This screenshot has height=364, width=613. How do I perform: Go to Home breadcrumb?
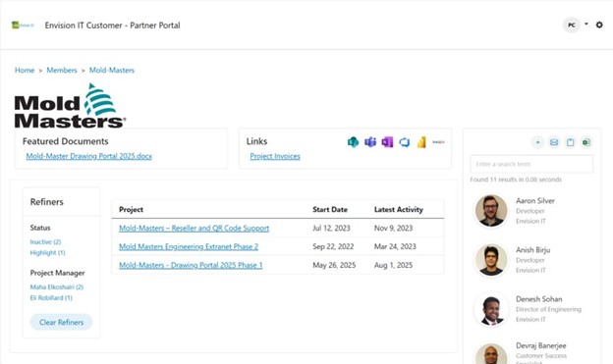[25, 71]
